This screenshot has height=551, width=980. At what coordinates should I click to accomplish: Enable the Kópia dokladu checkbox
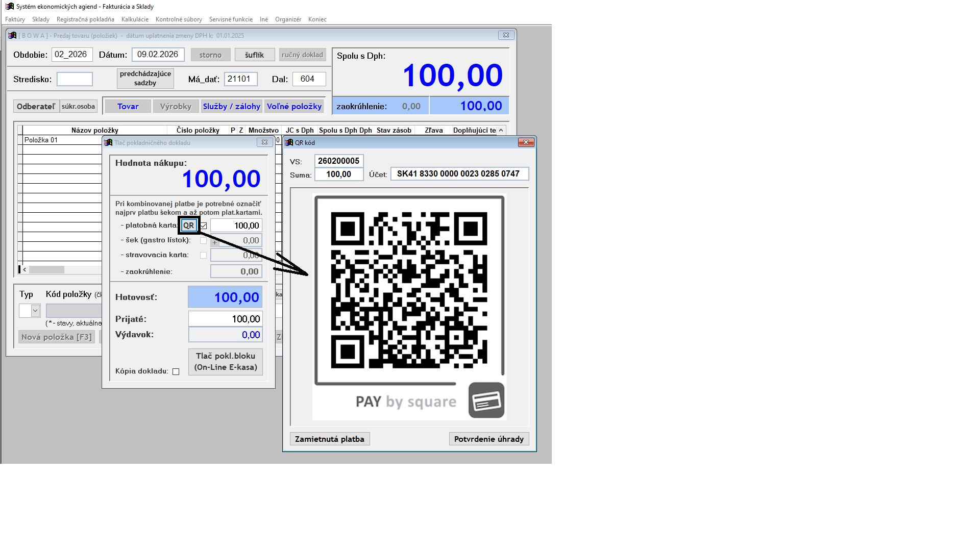(x=176, y=371)
